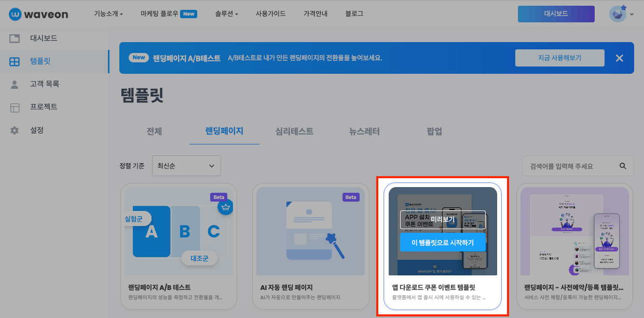Select the 템플릿 grid icon in sidebar
644x318 pixels.
click(x=14, y=61)
